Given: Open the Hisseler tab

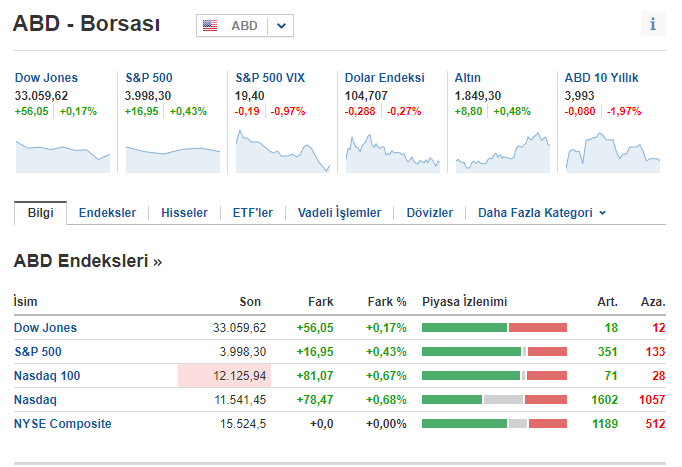Looking at the screenshot, I should tap(184, 213).
